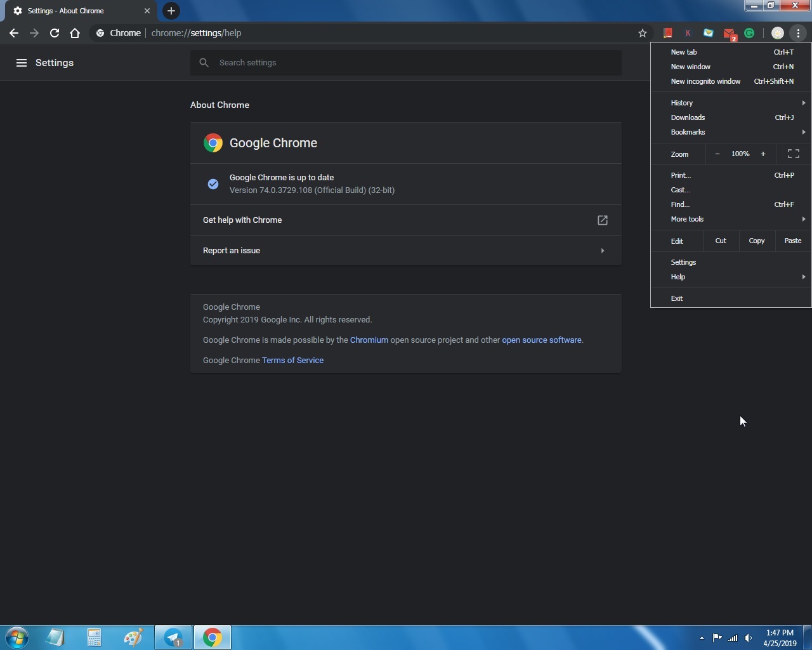Open Downloads from the menu
The width and height of the screenshot is (812, 650).
pos(731,117)
